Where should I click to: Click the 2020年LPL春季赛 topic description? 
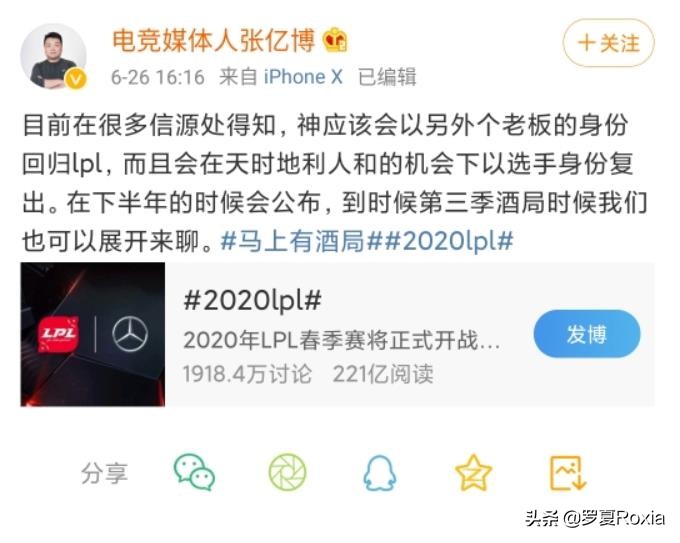(x=342, y=340)
